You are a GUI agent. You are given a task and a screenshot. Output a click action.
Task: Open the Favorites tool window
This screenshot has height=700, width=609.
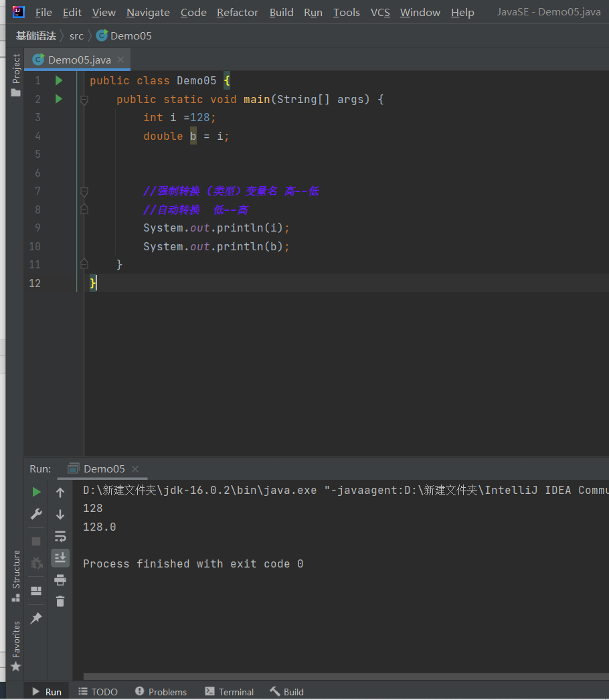16,646
